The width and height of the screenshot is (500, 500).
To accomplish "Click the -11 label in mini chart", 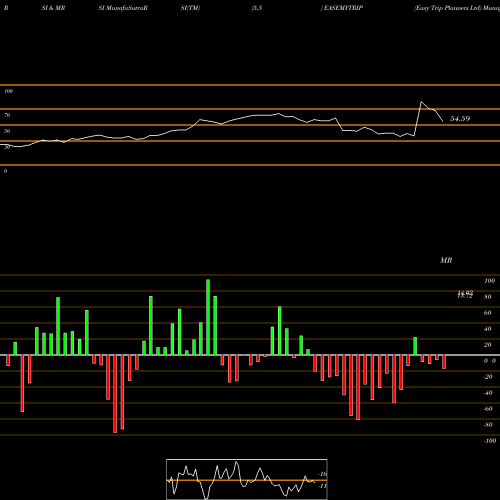I will (x=323, y=486).
